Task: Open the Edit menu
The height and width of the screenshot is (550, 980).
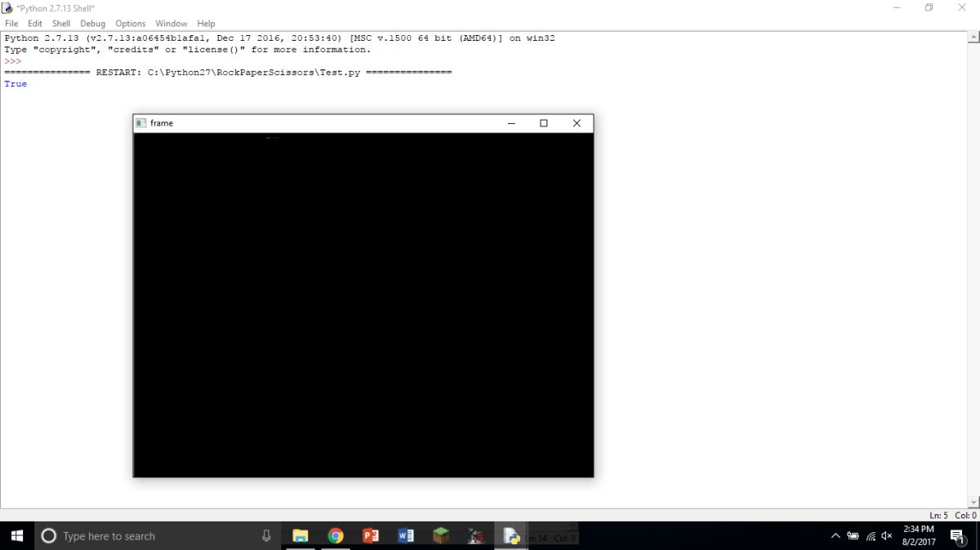Action: (x=35, y=24)
